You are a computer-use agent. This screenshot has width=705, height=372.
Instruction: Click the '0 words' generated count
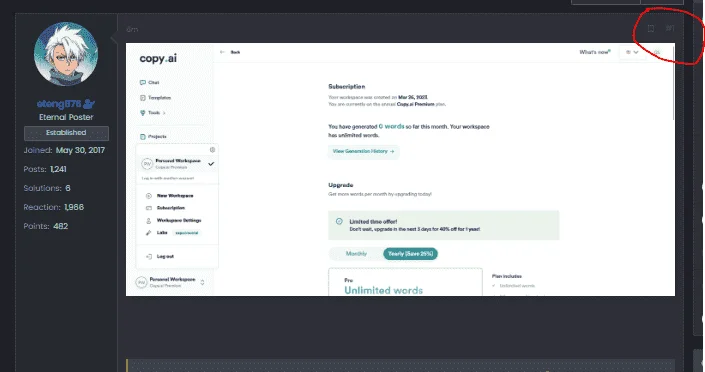[391, 126]
